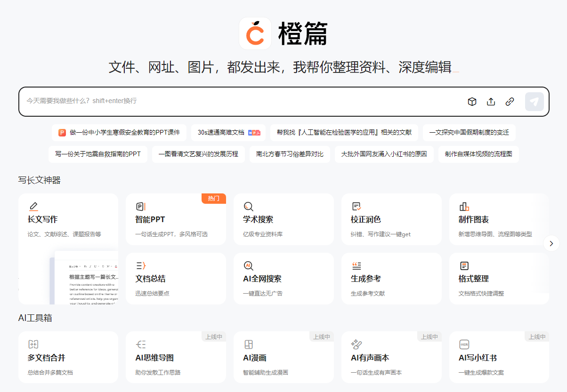Open the AI有声画本 card title

click(x=370, y=358)
